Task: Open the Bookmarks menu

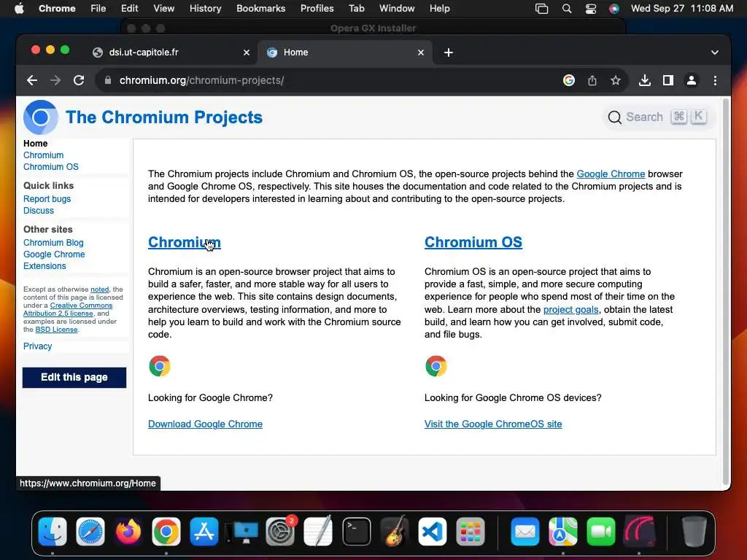Action: pos(260,9)
